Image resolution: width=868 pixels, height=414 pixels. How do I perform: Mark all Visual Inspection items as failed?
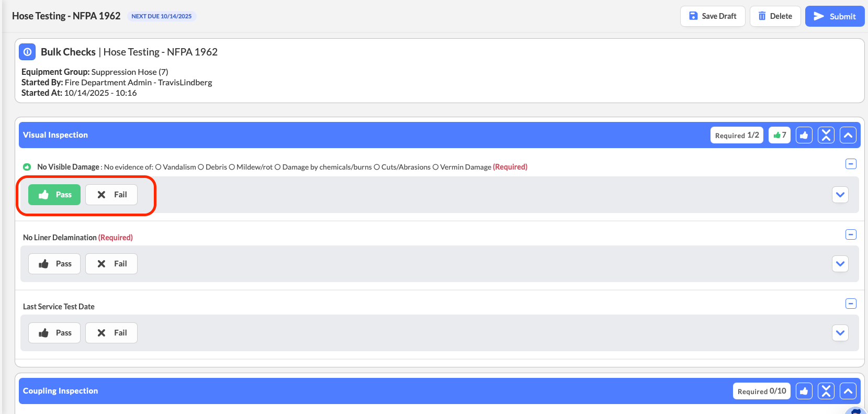pos(826,135)
